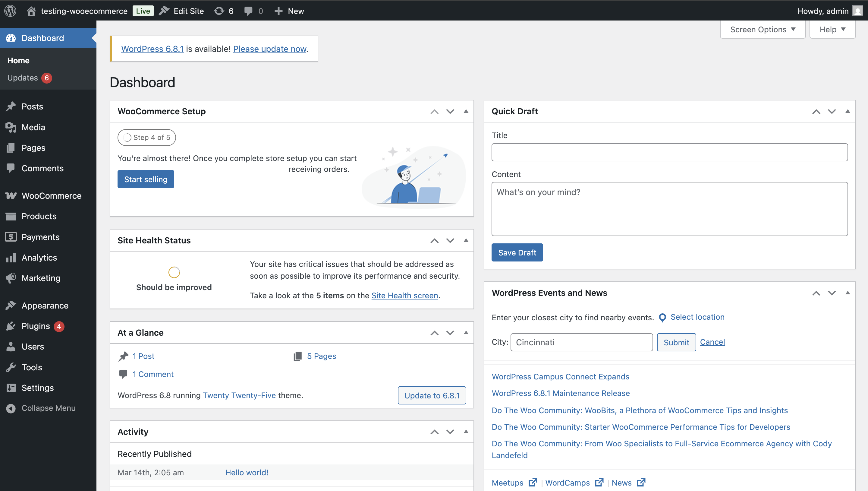Click the WordPress logo in admin bar
Image resolution: width=868 pixels, height=491 pixels.
[x=11, y=11]
